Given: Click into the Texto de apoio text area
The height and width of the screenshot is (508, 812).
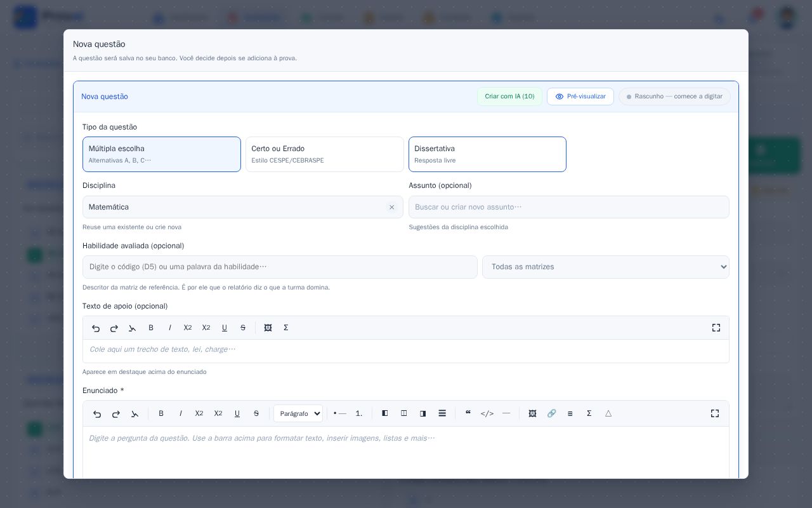Looking at the screenshot, I should tap(406, 351).
